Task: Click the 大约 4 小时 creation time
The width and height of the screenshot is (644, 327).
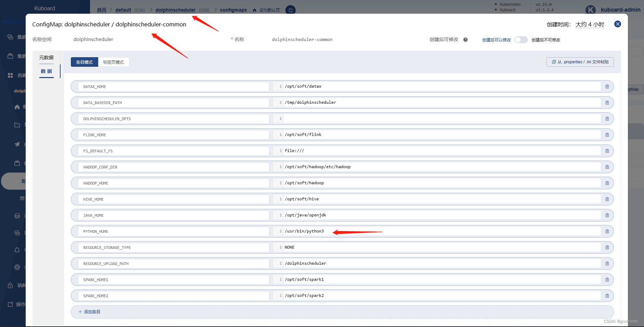Action: tap(590, 24)
